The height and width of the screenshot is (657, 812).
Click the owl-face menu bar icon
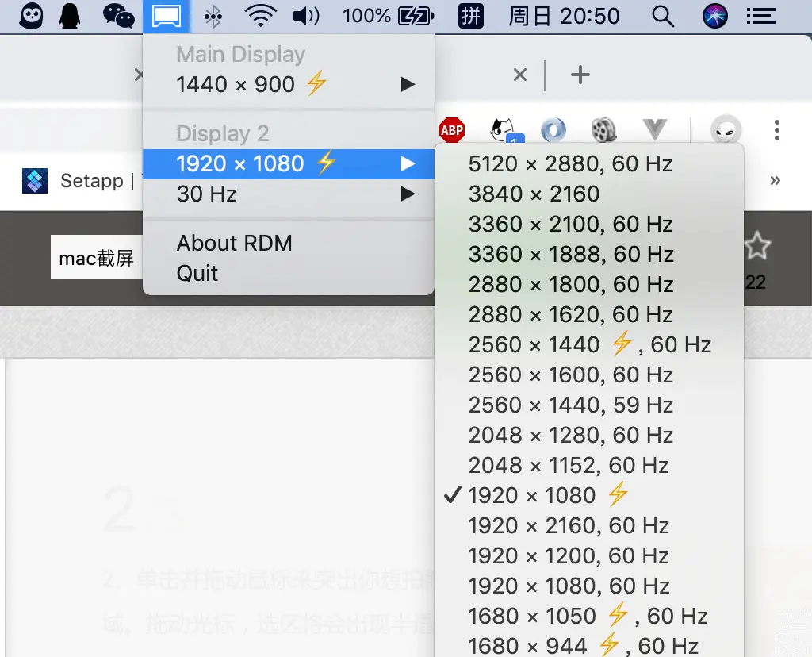(31, 16)
